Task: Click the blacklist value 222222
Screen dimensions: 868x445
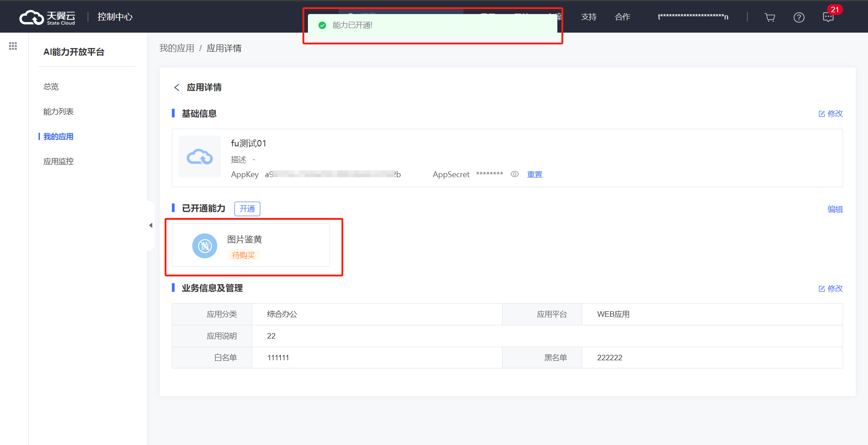Action: (x=610, y=358)
